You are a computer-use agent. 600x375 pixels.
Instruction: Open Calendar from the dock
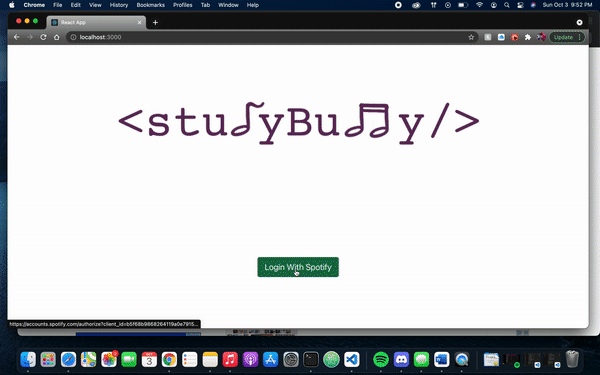click(x=149, y=359)
